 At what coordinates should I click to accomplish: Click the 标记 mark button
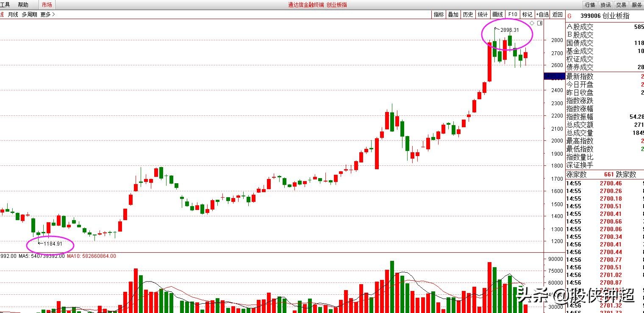point(527,14)
